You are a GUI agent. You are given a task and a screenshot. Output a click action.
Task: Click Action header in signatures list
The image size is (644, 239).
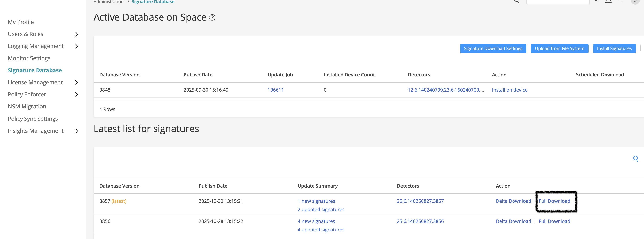(503, 186)
